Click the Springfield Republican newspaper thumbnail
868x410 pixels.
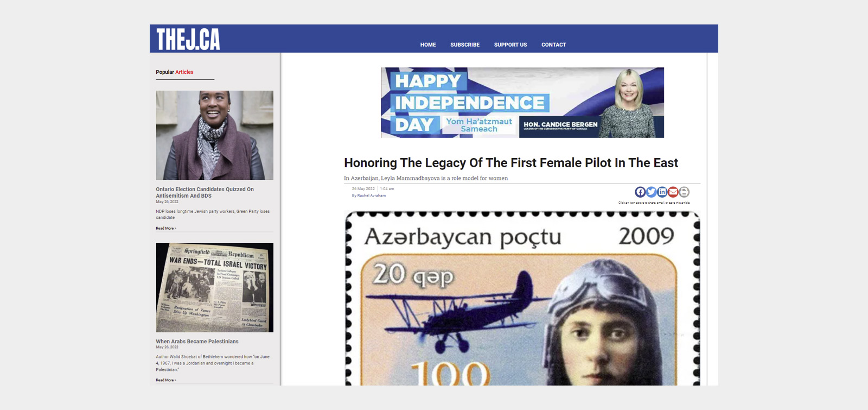(214, 287)
